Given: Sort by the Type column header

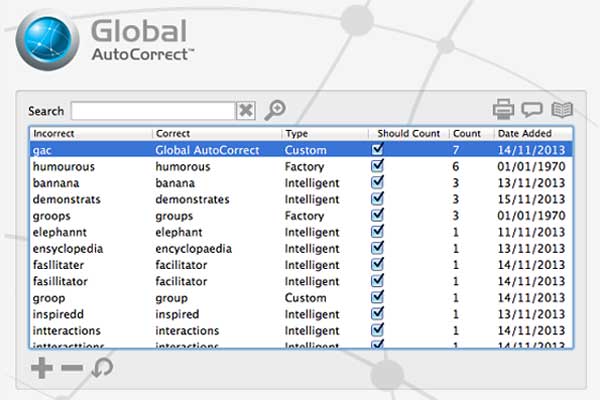Looking at the screenshot, I should pyautogui.click(x=325, y=134).
